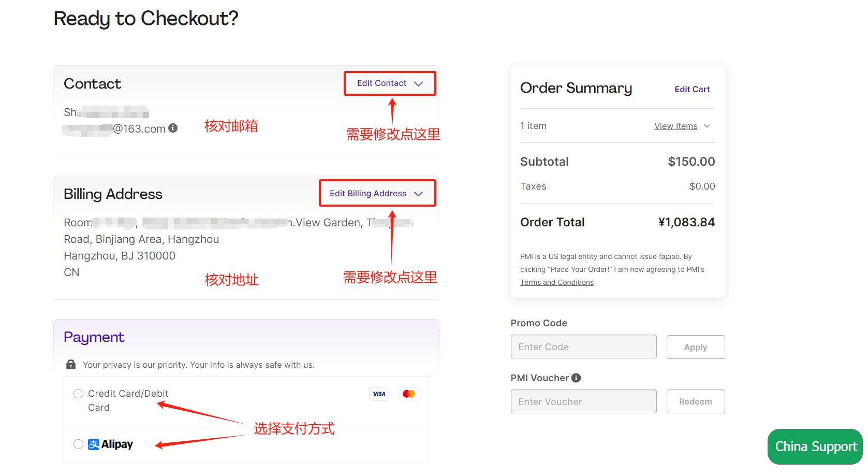Image resolution: width=868 pixels, height=476 pixels.
Task: Focus the Enter Voucher input field
Action: pos(583,402)
